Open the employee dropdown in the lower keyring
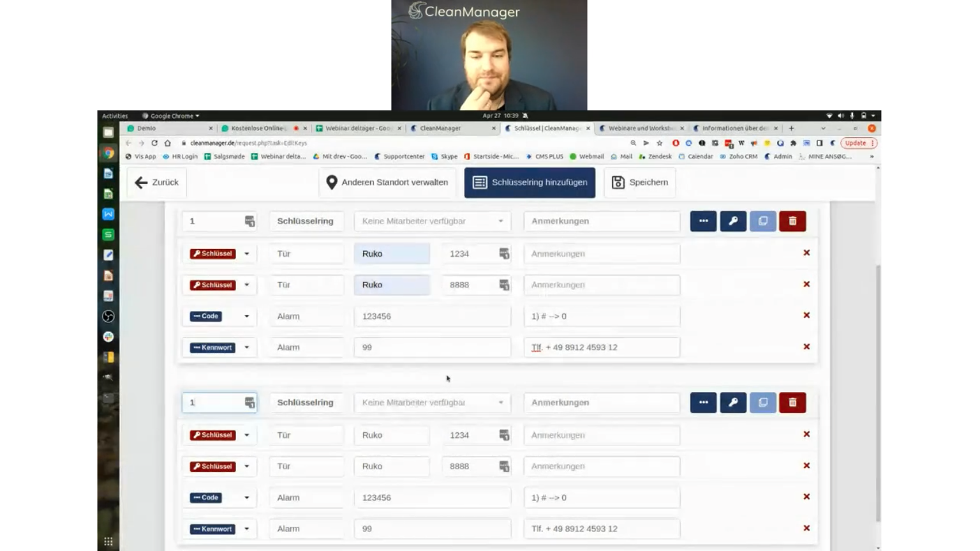This screenshot has width=980, height=551. point(433,402)
